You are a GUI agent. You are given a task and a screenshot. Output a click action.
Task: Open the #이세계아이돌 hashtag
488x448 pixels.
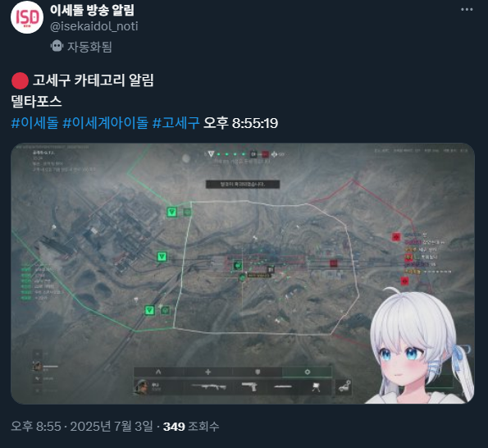[x=105, y=122]
